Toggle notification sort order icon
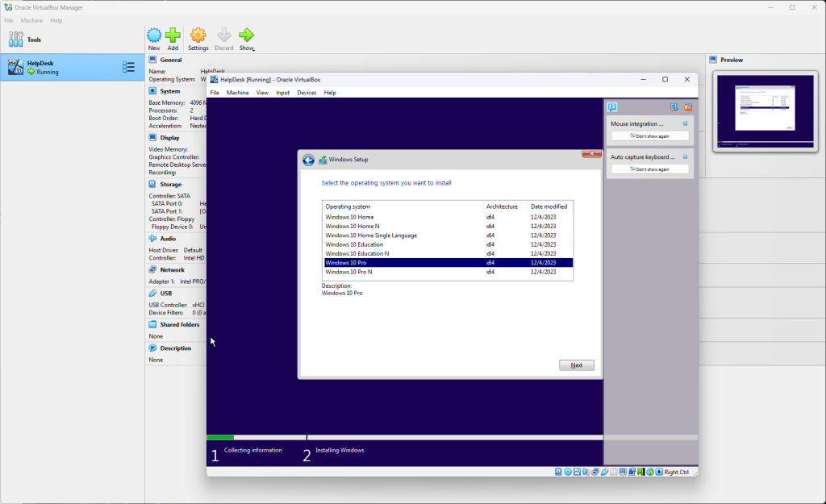The width and height of the screenshot is (826, 504). click(x=674, y=107)
